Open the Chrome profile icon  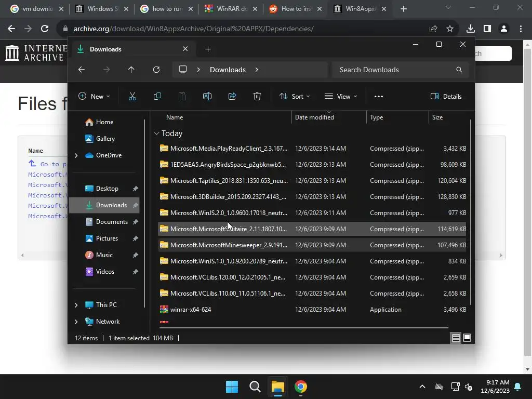pos(504,29)
